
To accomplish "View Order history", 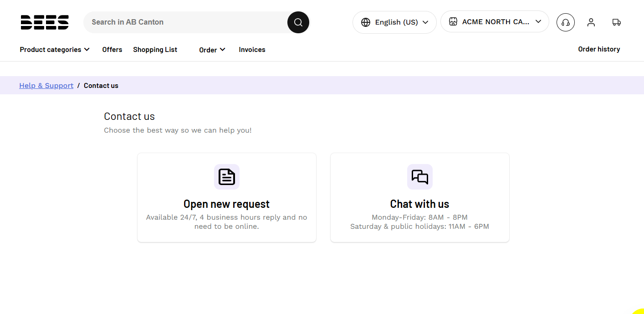I will click(599, 49).
